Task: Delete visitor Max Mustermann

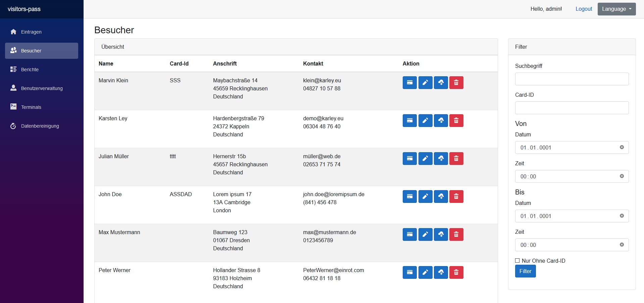Action: pos(456,234)
